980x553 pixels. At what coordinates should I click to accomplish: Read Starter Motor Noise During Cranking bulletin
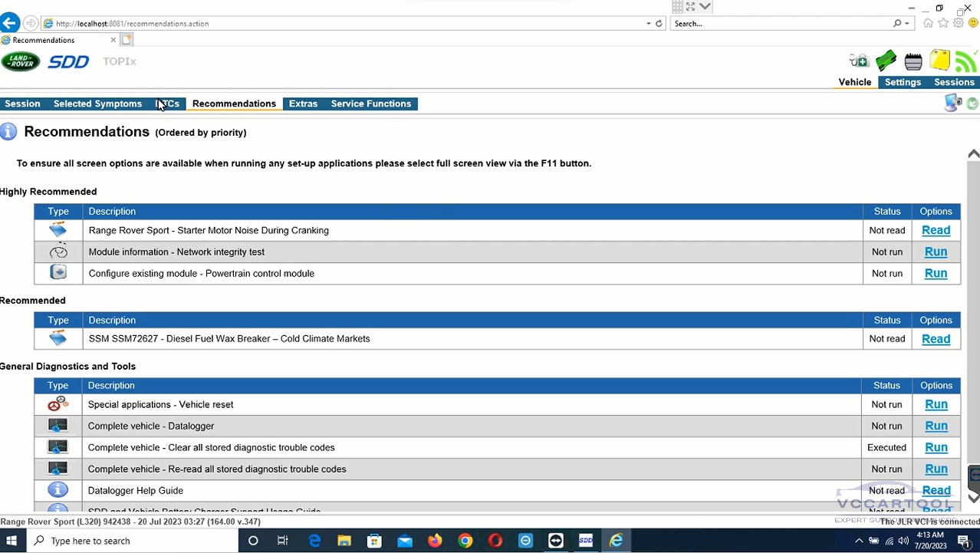point(936,230)
